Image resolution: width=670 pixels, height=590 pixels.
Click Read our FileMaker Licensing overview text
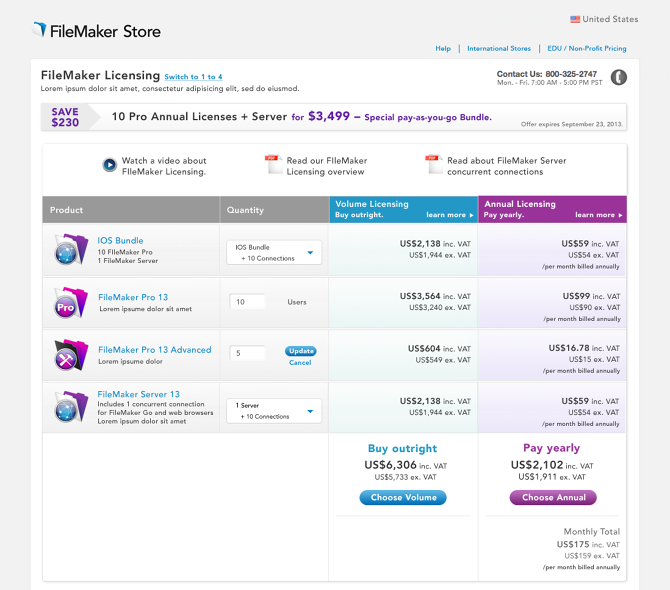point(327,166)
